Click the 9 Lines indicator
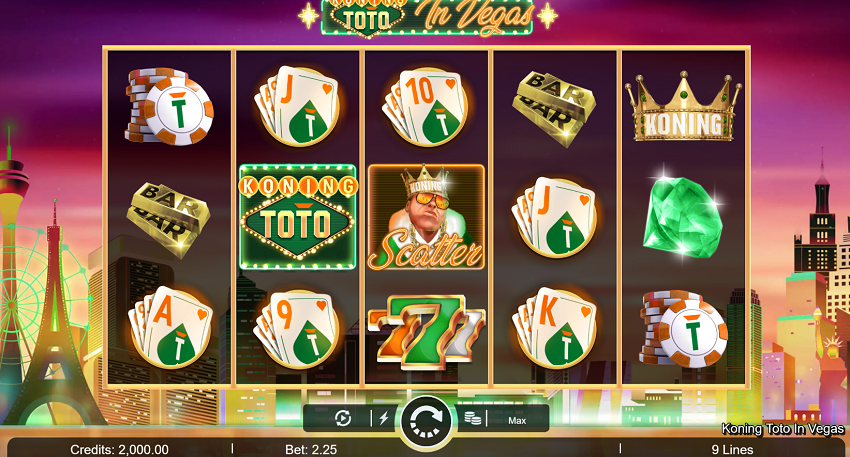Screen dimensions: 850x457 [732, 449]
